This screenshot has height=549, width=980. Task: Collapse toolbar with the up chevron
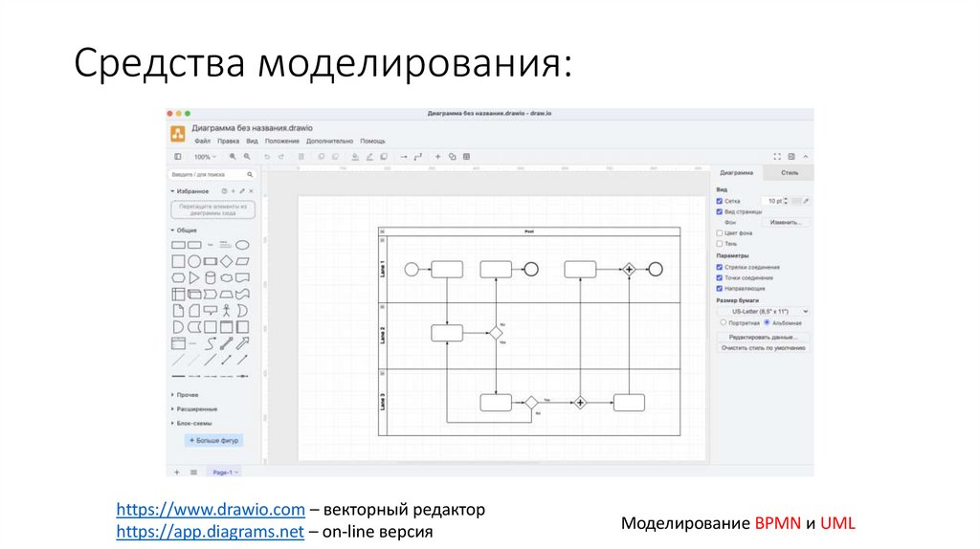tap(806, 157)
